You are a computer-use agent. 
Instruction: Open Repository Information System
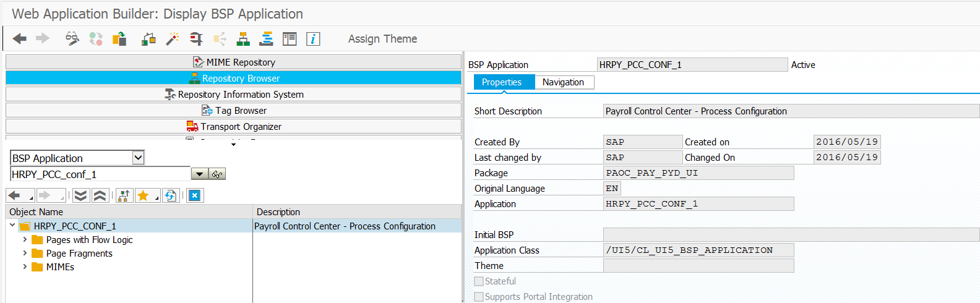[x=233, y=95]
